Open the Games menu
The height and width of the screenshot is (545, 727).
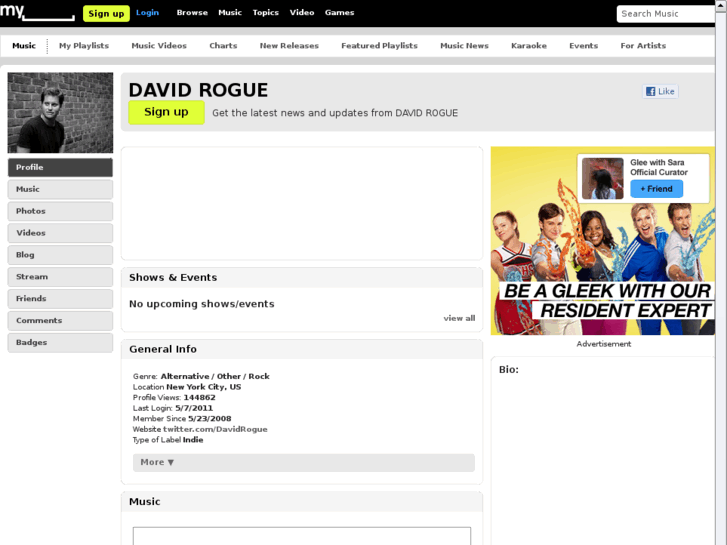point(339,13)
